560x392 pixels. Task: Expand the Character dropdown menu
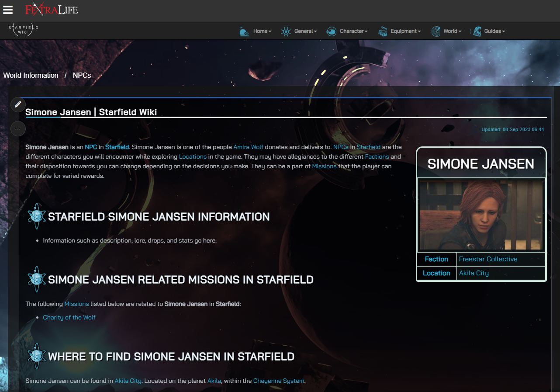[x=354, y=31]
